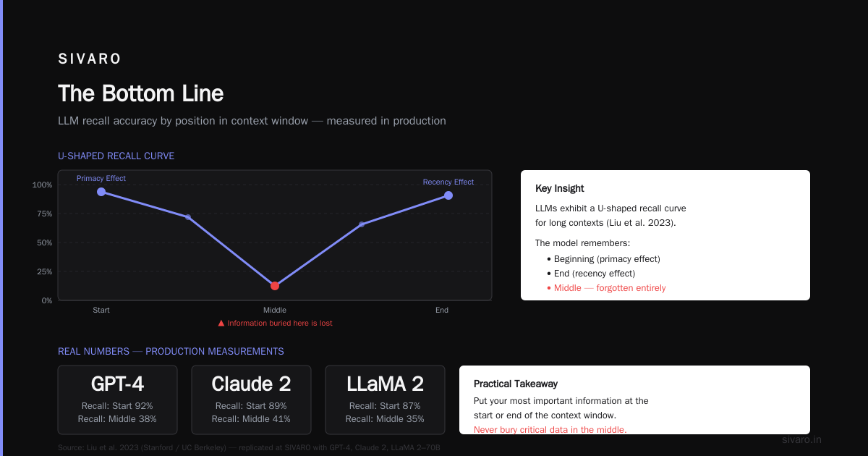The image size is (868, 456).
Task: Click the red 'Middle — forgotten entirely' bullet
Action: pos(606,287)
